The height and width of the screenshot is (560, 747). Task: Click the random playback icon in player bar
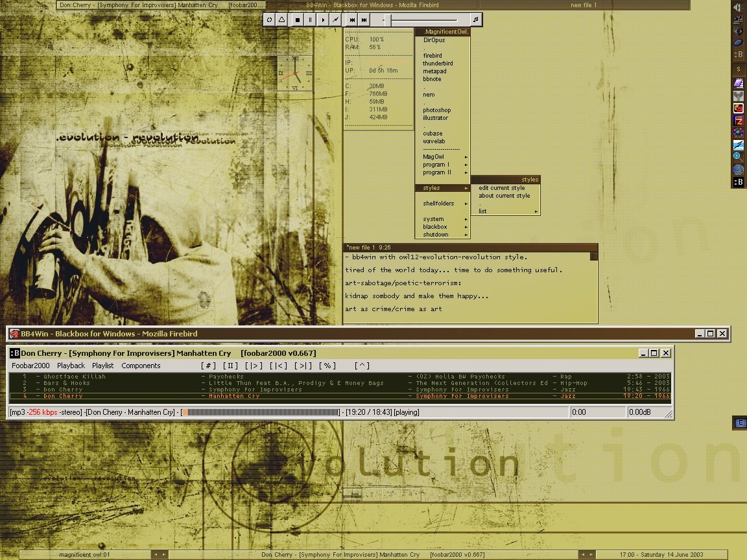pos(335,19)
